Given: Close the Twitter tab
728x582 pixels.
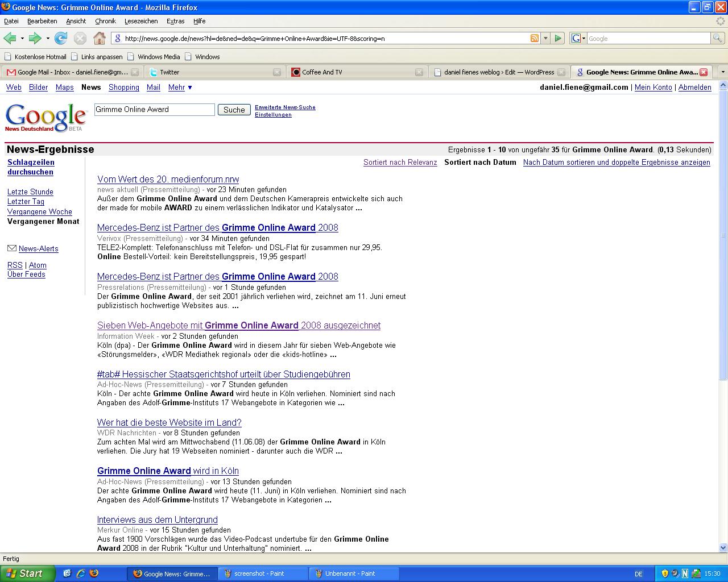Looking at the screenshot, I should pos(277,72).
